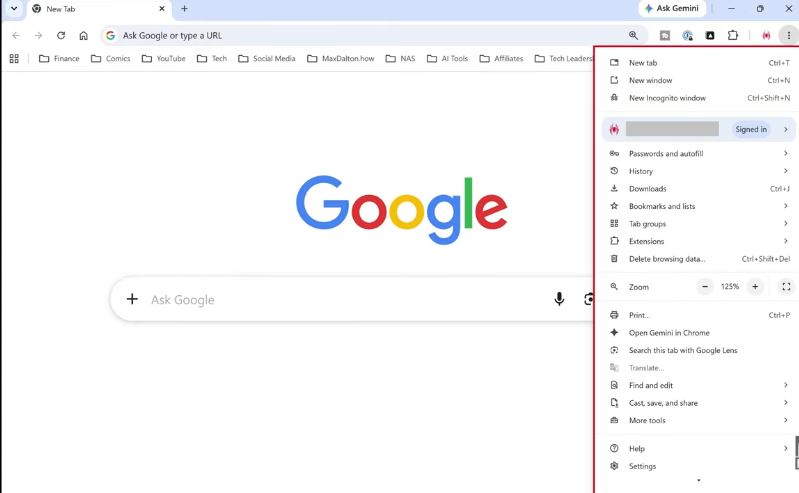Open the Affiliates bookmarks folder
This screenshot has height=493, width=799.
pyautogui.click(x=501, y=59)
